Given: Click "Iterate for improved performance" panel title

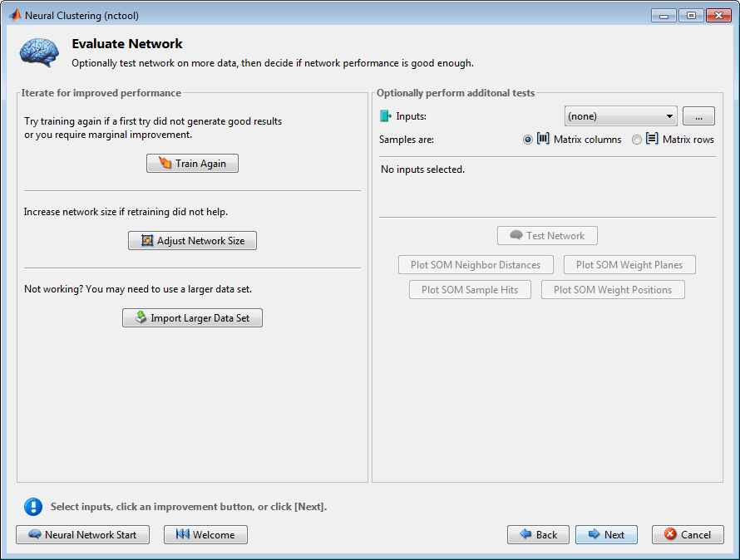Looking at the screenshot, I should click(101, 93).
